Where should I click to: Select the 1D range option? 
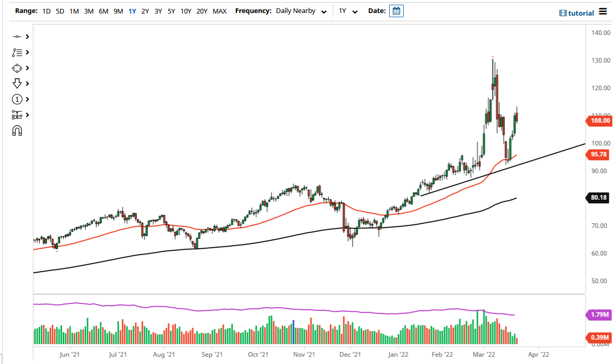(x=46, y=10)
